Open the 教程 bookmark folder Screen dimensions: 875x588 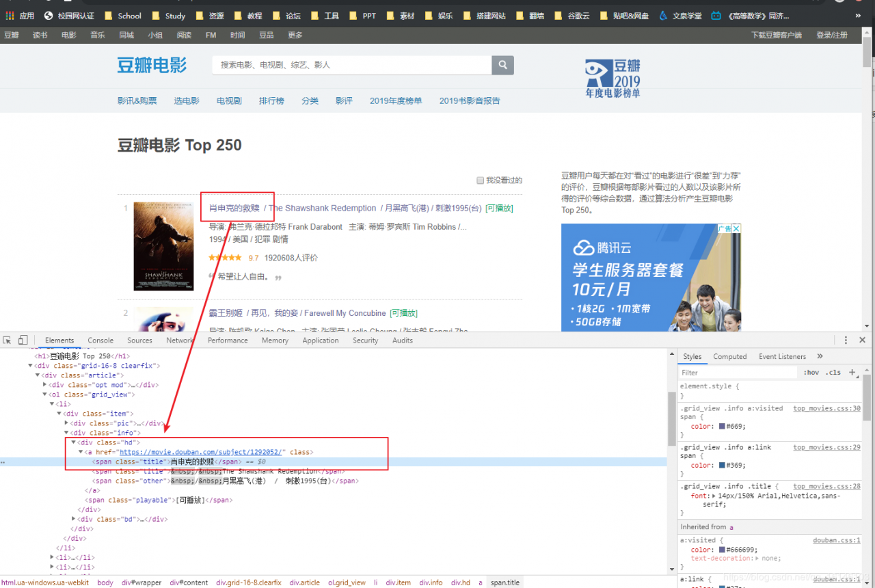[x=247, y=16]
